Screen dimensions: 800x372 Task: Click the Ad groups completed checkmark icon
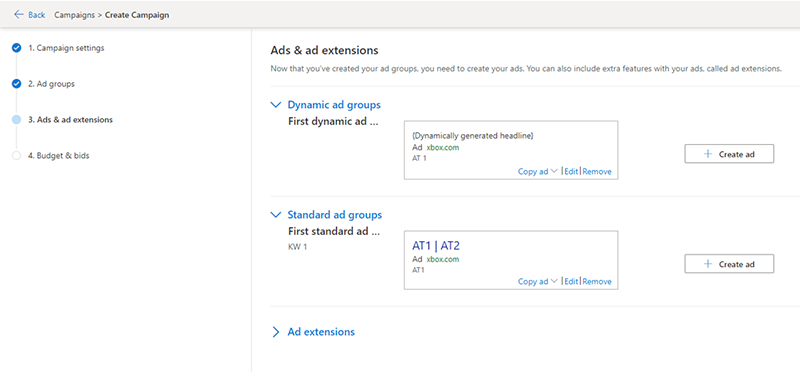16,84
